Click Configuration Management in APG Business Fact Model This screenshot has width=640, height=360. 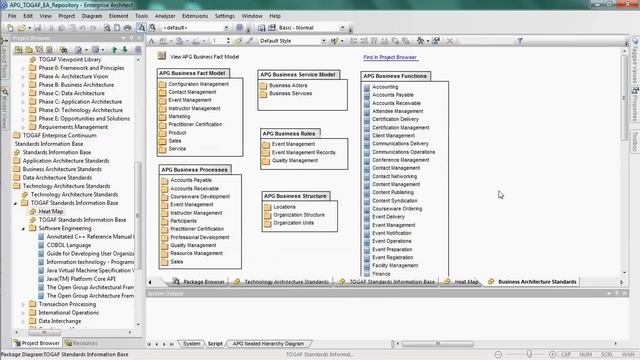[198, 84]
